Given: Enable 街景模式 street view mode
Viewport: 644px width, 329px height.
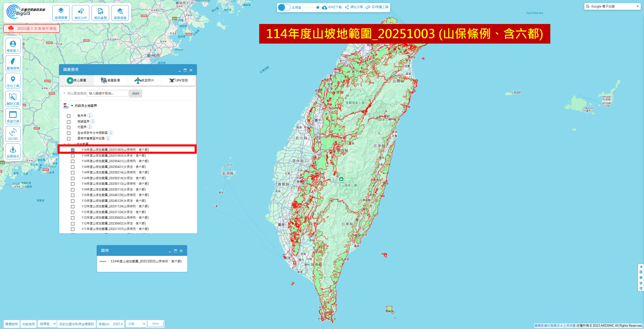Looking at the screenshot, I should tap(13, 152).
